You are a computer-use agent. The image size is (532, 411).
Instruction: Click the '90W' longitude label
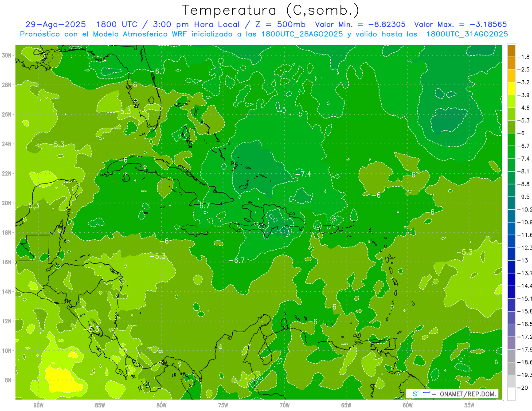pyautogui.click(x=39, y=405)
